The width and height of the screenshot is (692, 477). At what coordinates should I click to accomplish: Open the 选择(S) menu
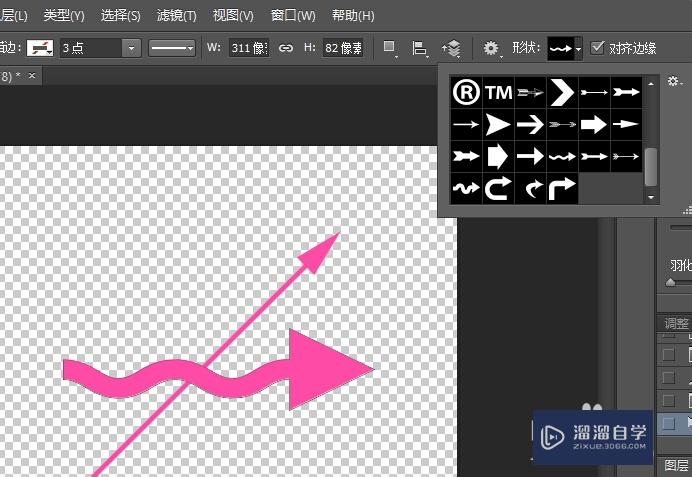pos(120,16)
